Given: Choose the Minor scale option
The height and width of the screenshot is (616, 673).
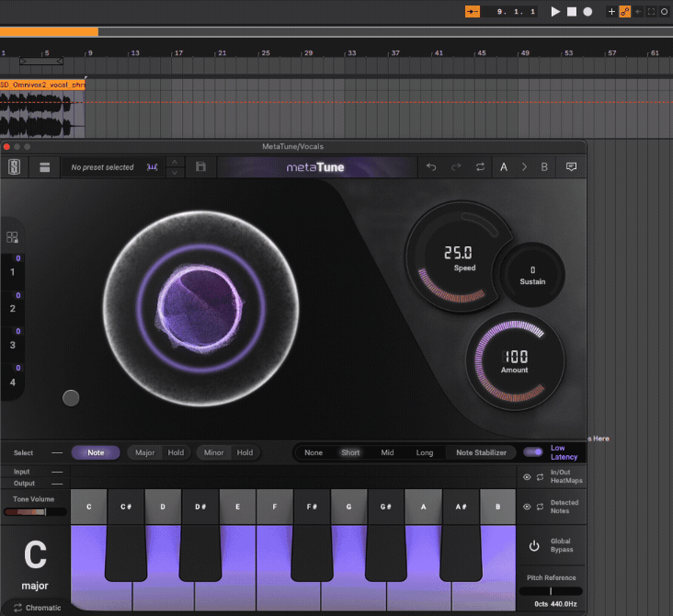Looking at the screenshot, I should click(x=213, y=452).
